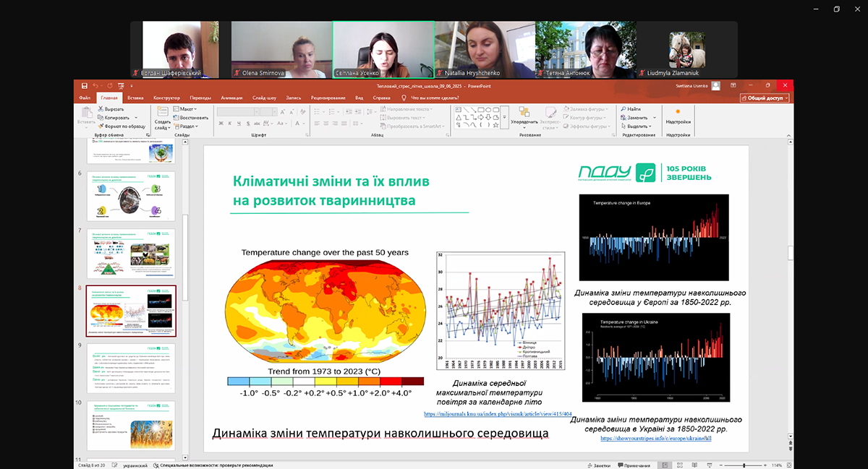Image resolution: width=868 pixels, height=469 pixels.
Task: Activate Формат по образцу format painter
Action: click(121, 126)
